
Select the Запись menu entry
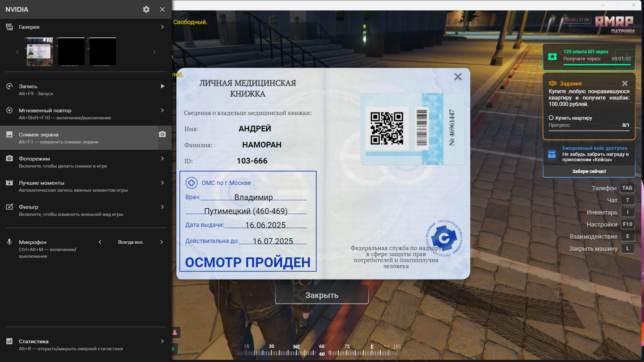click(86, 89)
